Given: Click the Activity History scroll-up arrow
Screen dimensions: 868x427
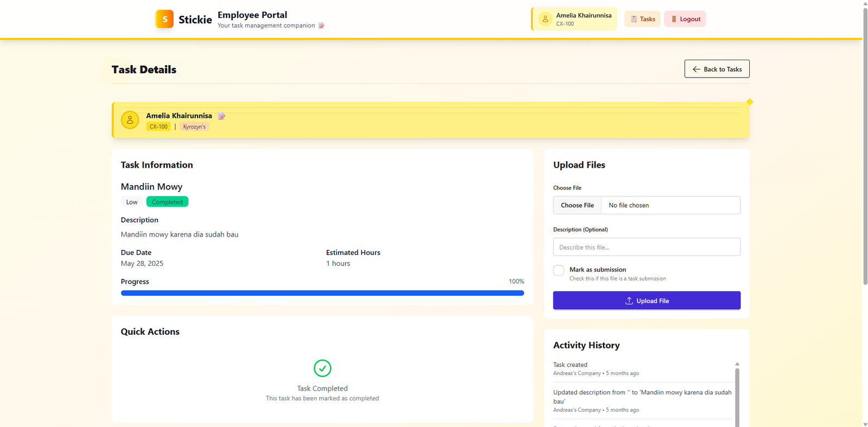Looking at the screenshot, I should coord(737,364).
